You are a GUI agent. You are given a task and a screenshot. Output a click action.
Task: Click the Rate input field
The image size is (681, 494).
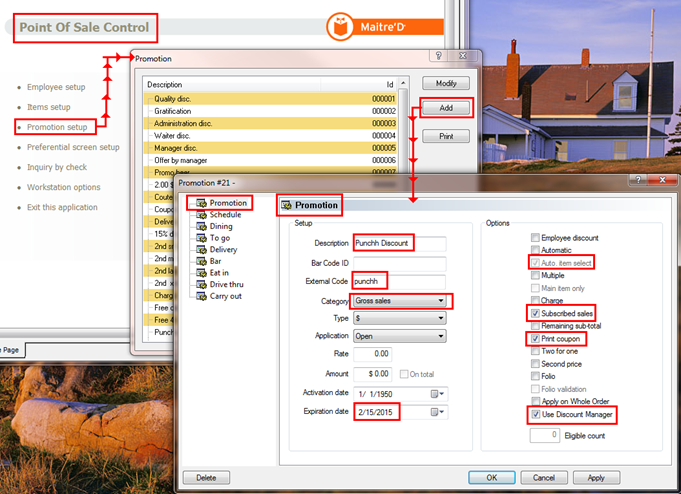(373, 354)
